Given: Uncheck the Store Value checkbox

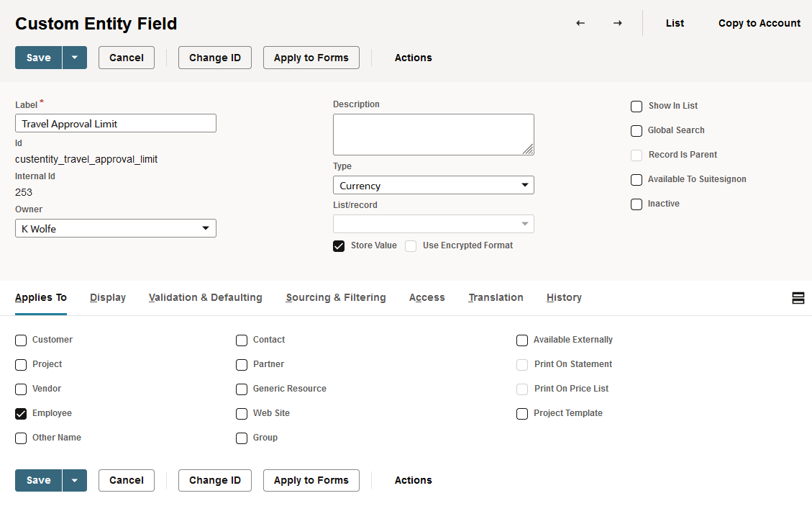Looking at the screenshot, I should pos(339,246).
